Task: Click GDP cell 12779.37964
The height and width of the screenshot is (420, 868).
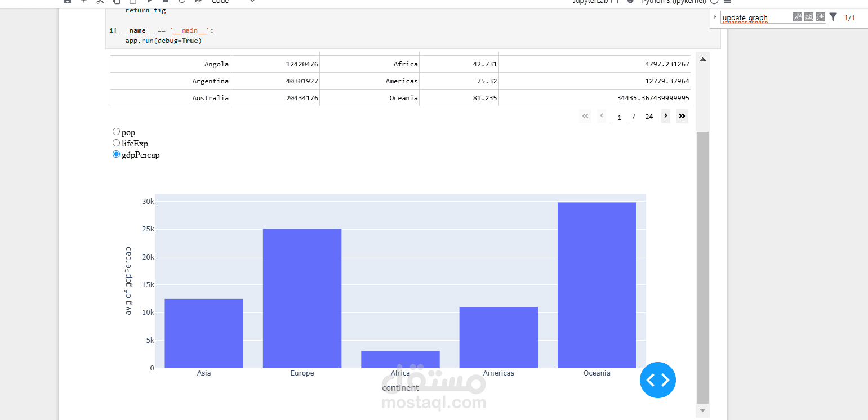Action: coord(595,81)
